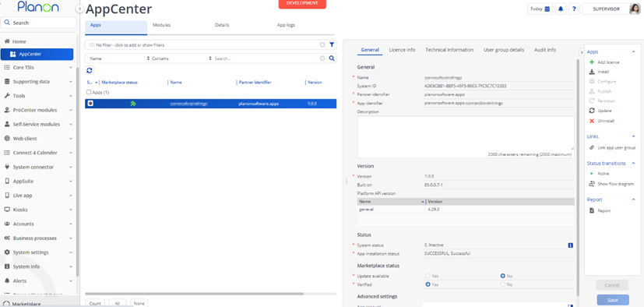Collapse the left navigation panel arrow

coord(80,9)
